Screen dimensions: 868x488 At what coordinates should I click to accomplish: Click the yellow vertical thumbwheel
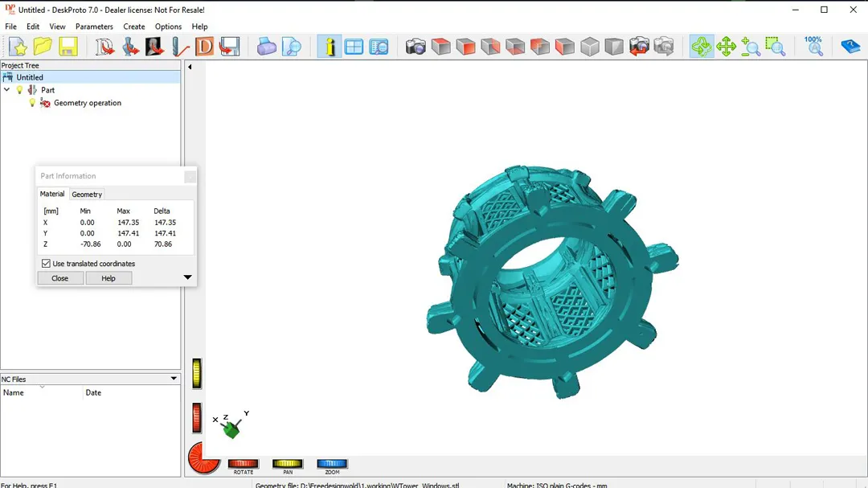pos(197,373)
